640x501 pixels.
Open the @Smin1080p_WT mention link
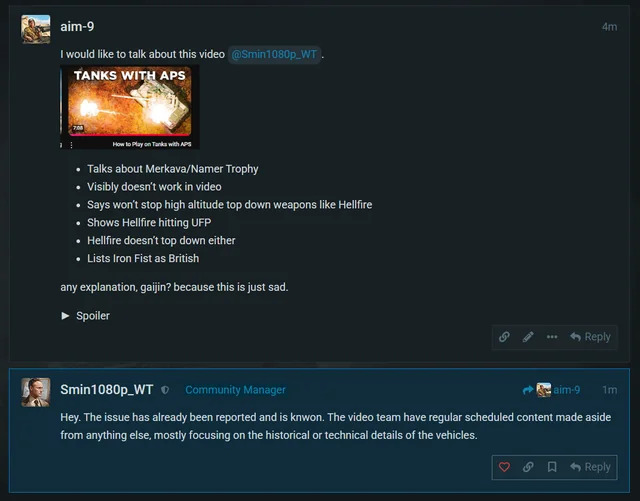click(274, 54)
